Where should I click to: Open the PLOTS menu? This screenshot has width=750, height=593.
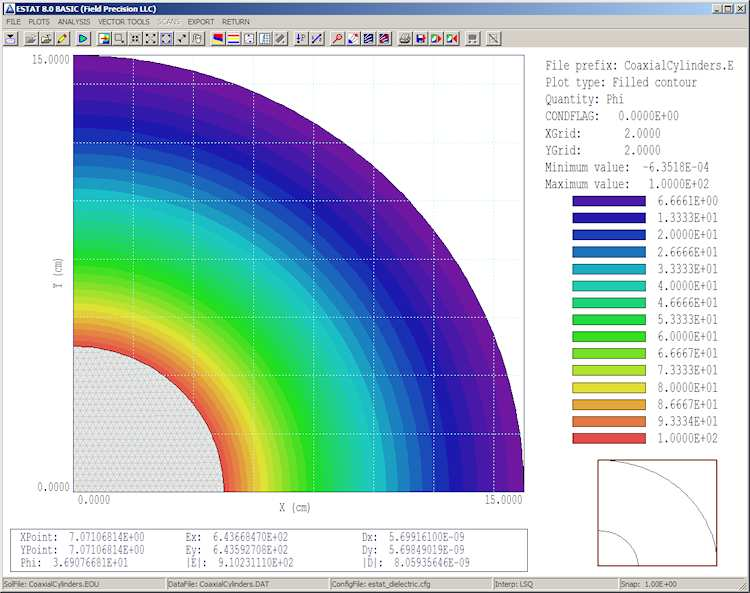39,21
